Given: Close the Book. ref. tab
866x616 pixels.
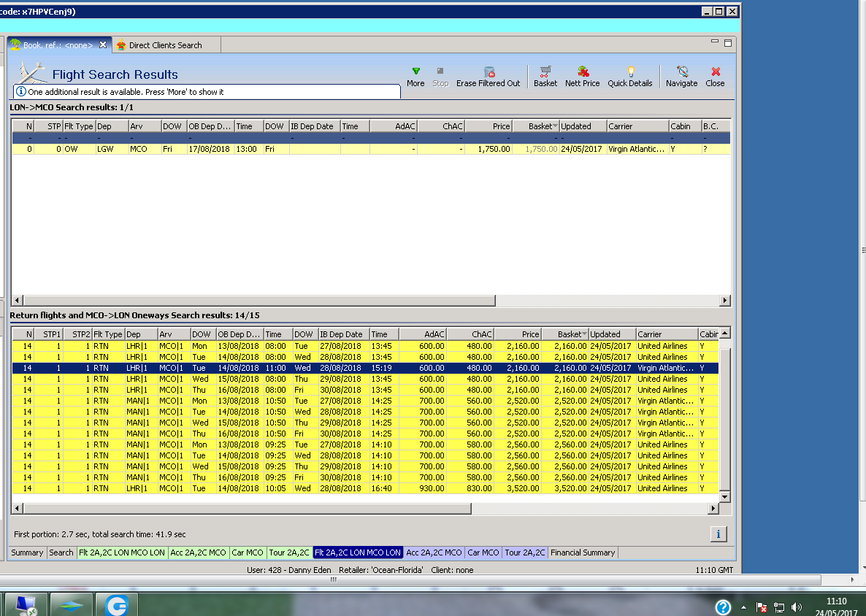Looking at the screenshot, I should pyautogui.click(x=103, y=45).
